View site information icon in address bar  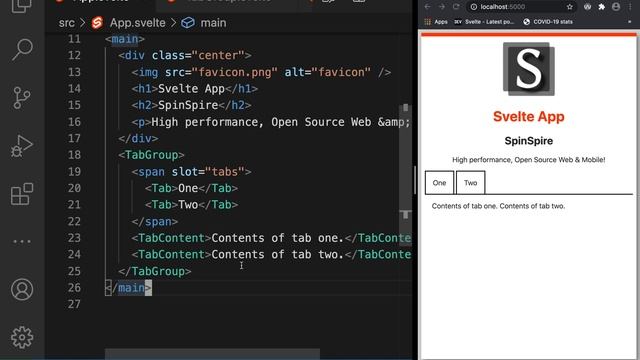click(x=473, y=7)
